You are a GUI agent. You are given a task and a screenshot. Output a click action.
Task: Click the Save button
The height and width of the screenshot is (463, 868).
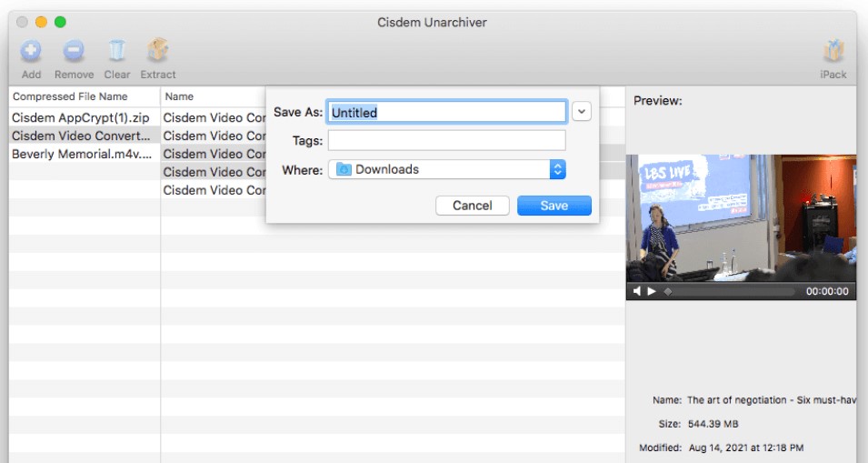coord(554,206)
